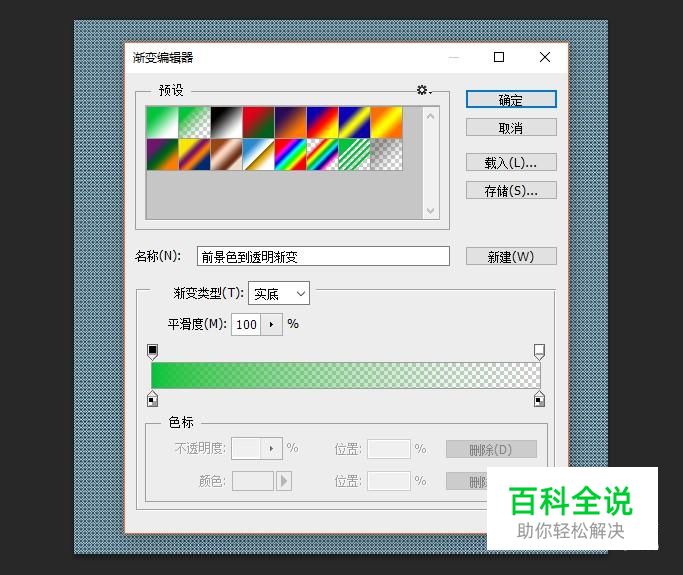
Task: Select the green to transparent gradient preset
Action: coord(194,122)
